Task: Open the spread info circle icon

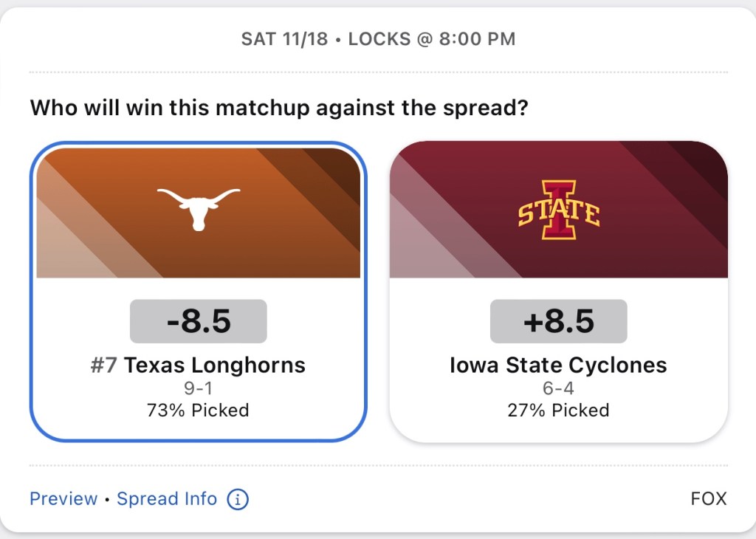Action: click(x=238, y=500)
